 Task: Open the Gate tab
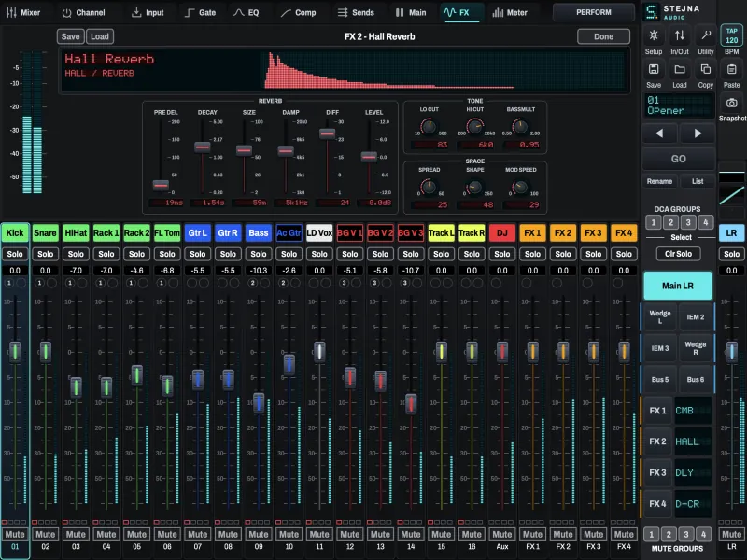click(x=201, y=12)
